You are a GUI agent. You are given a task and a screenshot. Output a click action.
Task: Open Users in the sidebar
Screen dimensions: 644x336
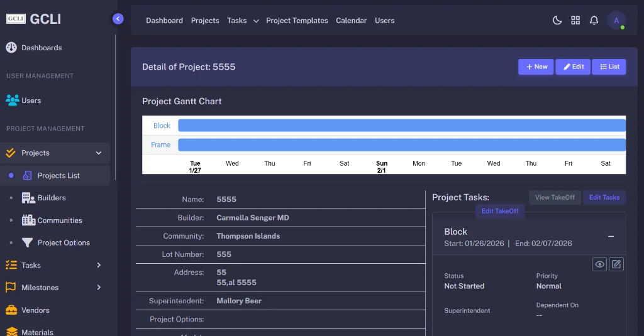click(x=23, y=100)
